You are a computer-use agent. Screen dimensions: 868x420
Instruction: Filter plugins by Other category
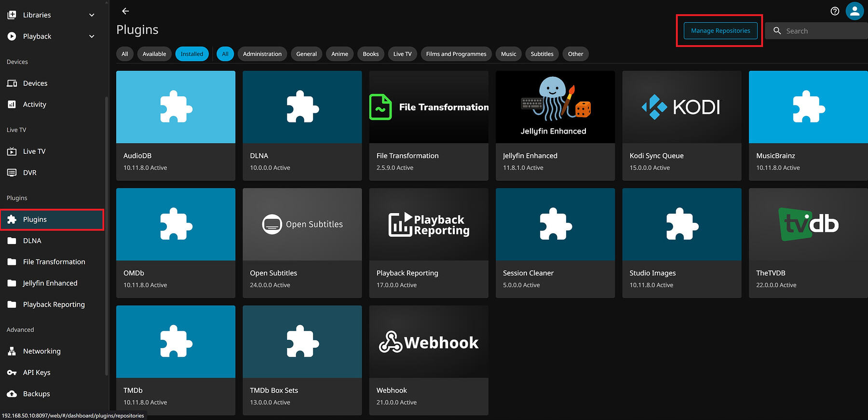coord(576,54)
